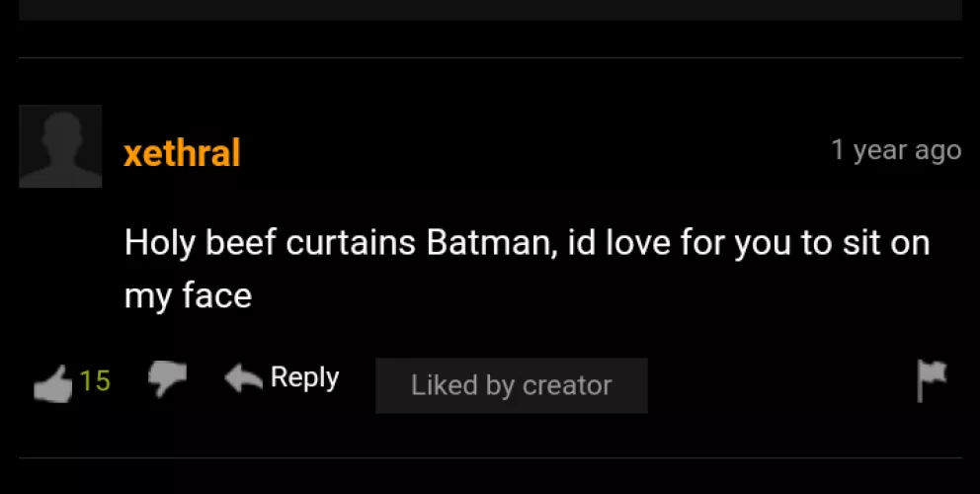Click the reply arrow icon
Image resolution: width=980 pixels, height=494 pixels.
point(243,377)
